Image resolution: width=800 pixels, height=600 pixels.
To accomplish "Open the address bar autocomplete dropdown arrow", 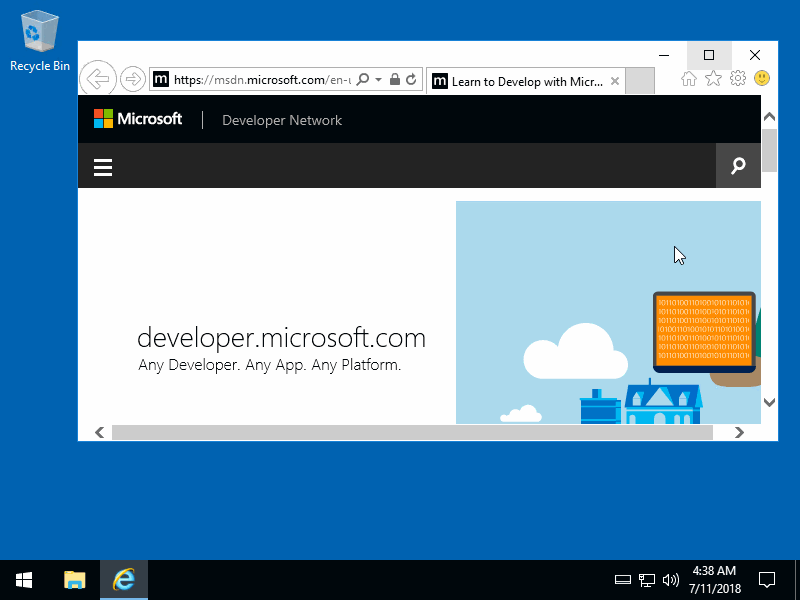I will (x=379, y=80).
